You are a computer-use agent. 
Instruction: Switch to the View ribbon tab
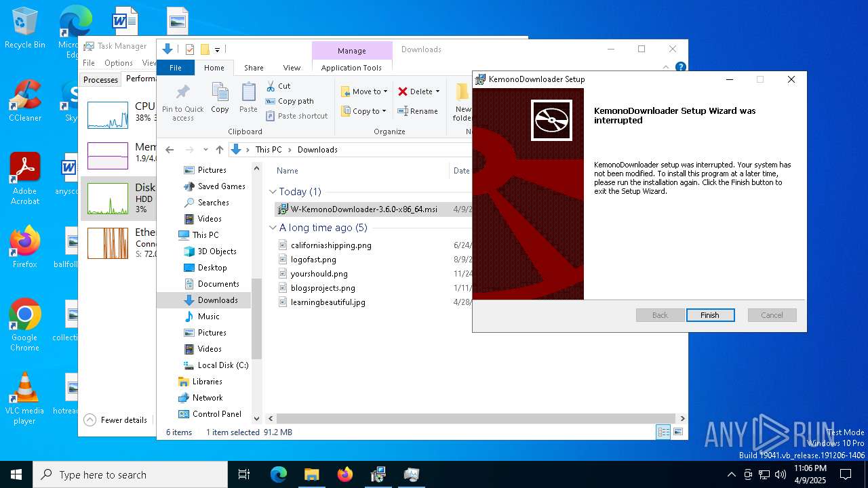point(292,68)
